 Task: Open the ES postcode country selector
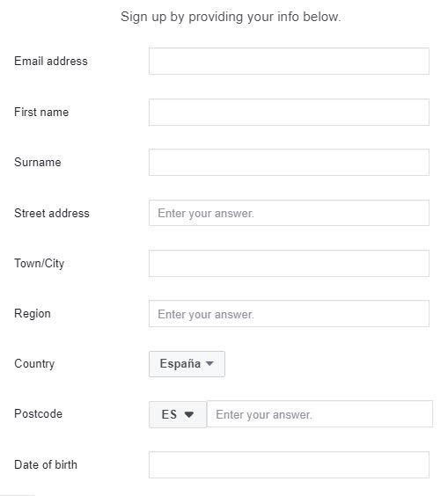[x=178, y=414]
